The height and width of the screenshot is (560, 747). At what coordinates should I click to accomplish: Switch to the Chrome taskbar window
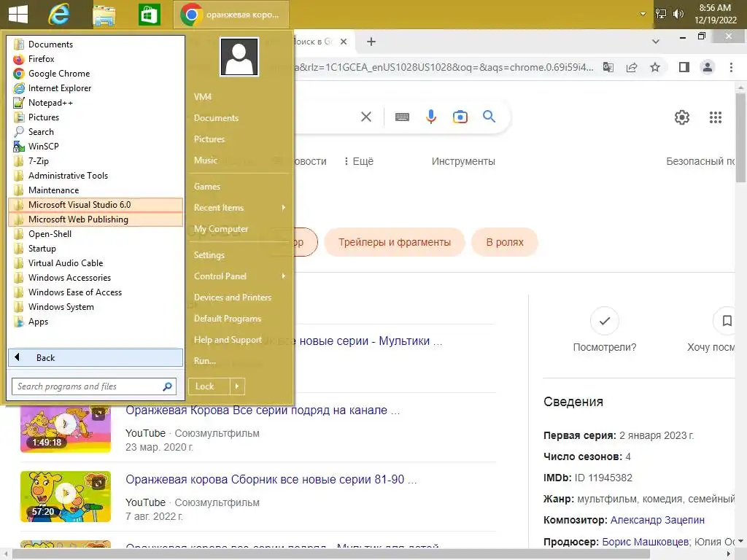[231, 15]
